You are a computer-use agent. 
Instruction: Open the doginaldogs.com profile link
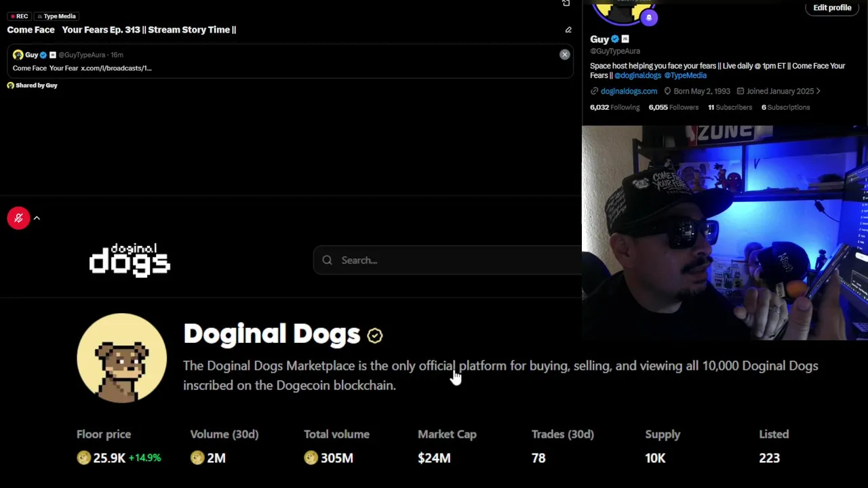[629, 91]
